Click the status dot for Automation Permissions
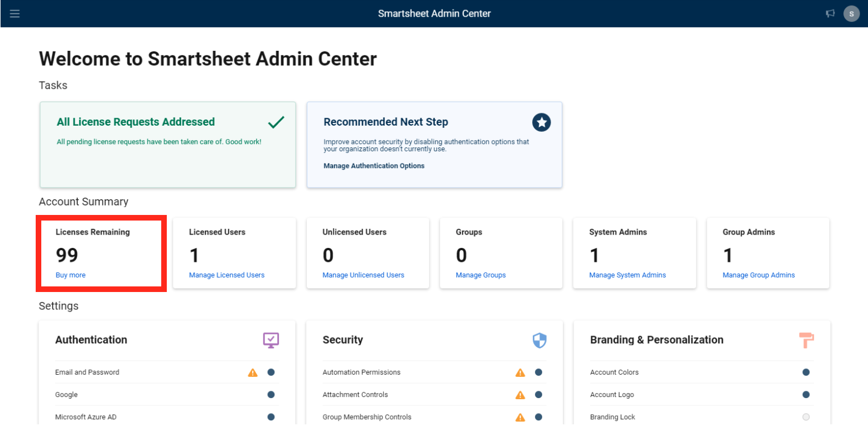The image size is (868, 426). coord(538,372)
